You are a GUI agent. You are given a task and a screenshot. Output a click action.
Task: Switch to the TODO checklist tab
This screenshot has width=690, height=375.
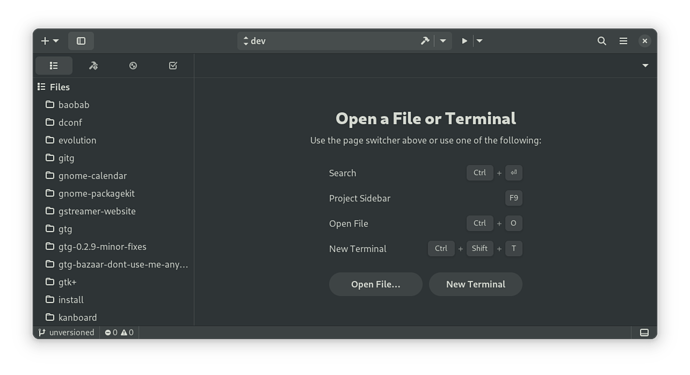pos(173,66)
